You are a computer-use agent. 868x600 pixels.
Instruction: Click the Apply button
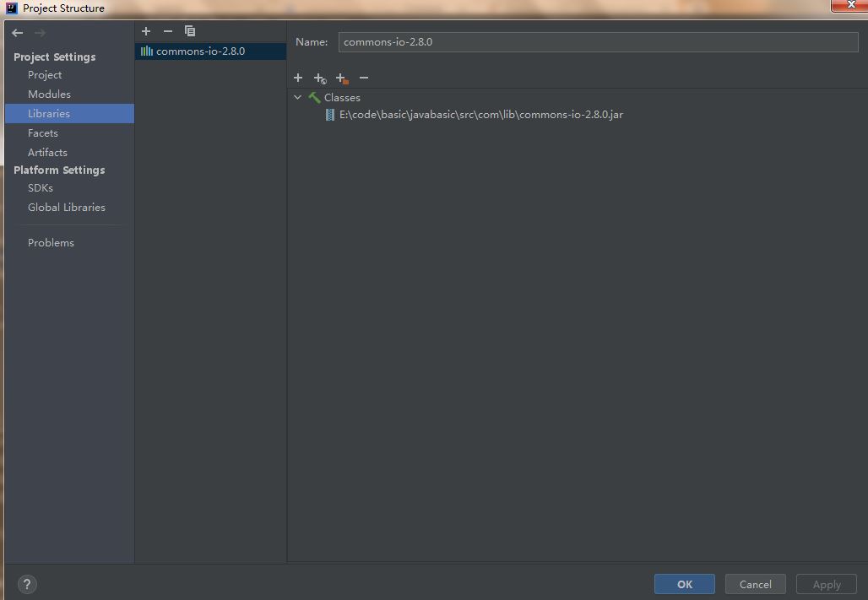(827, 584)
